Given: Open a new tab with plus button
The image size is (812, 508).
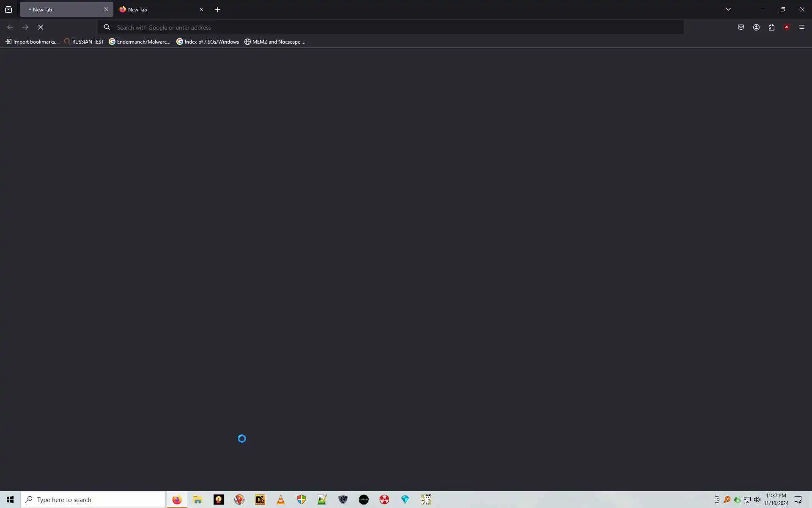Looking at the screenshot, I should (x=217, y=9).
